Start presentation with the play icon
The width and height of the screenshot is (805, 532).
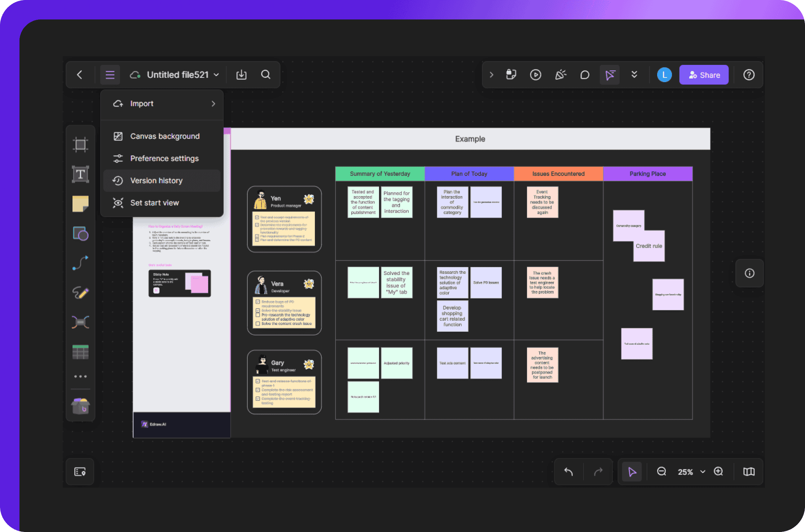(536, 75)
